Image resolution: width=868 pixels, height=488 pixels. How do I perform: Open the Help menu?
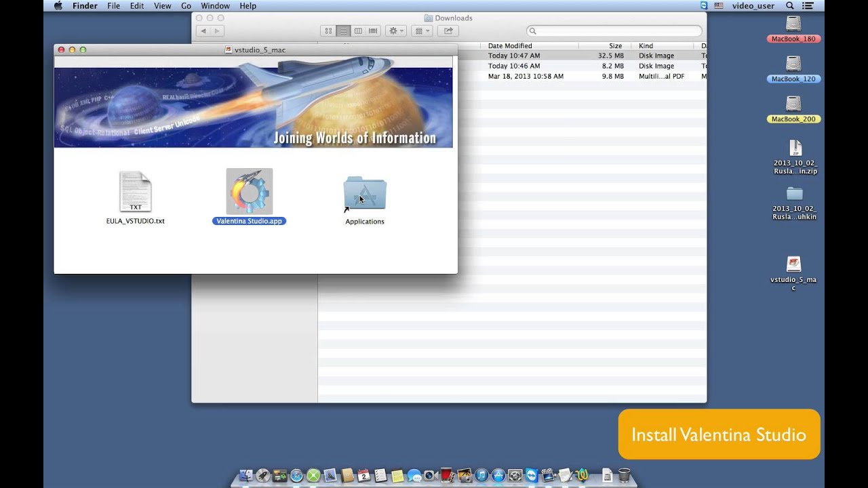point(248,5)
